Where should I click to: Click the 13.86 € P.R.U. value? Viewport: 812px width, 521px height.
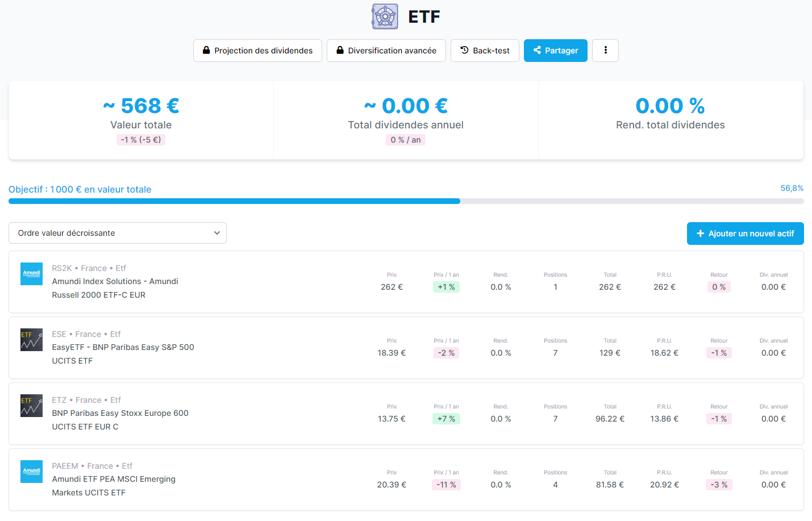coord(664,419)
